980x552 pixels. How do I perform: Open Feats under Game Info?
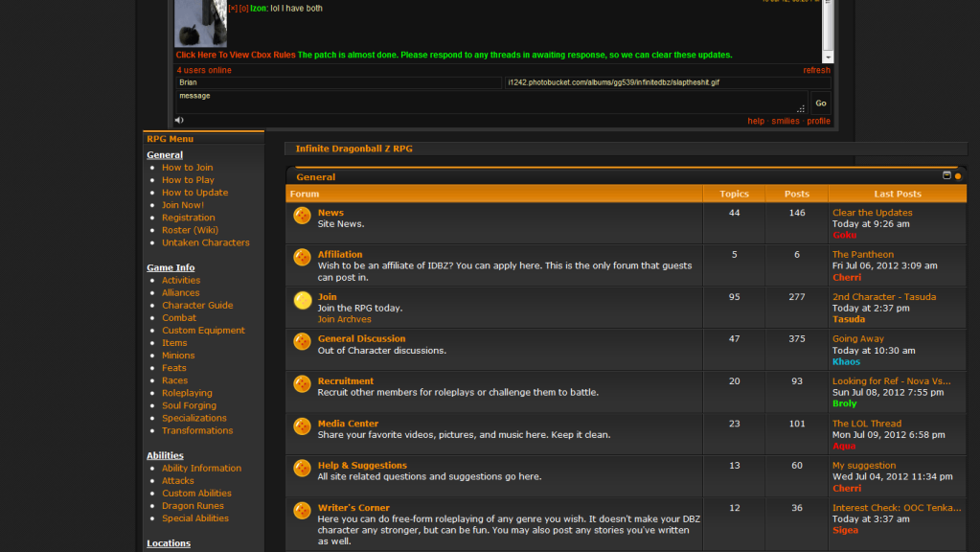173,368
